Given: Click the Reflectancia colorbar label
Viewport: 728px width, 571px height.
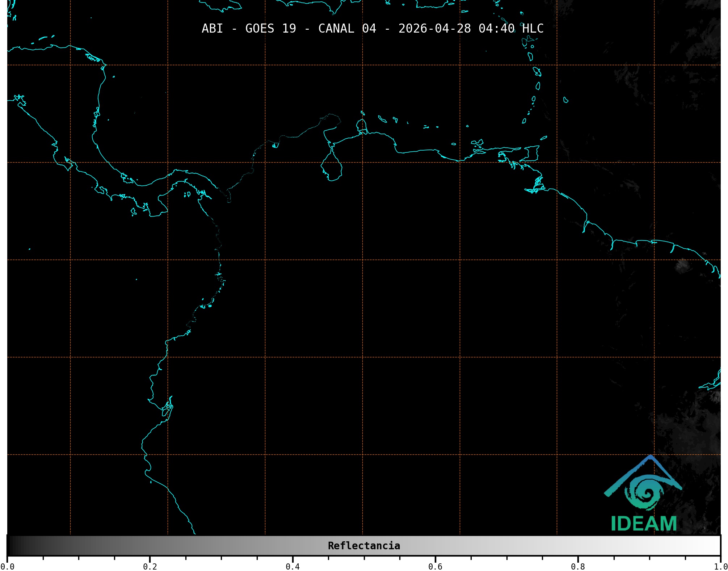Looking at the screenshot, I should coord(364,546).
